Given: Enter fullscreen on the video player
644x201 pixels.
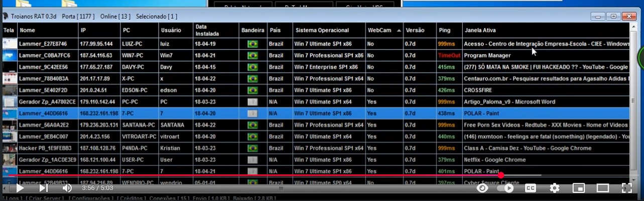Looking at the screenshot, I should (x=626, y=188).
